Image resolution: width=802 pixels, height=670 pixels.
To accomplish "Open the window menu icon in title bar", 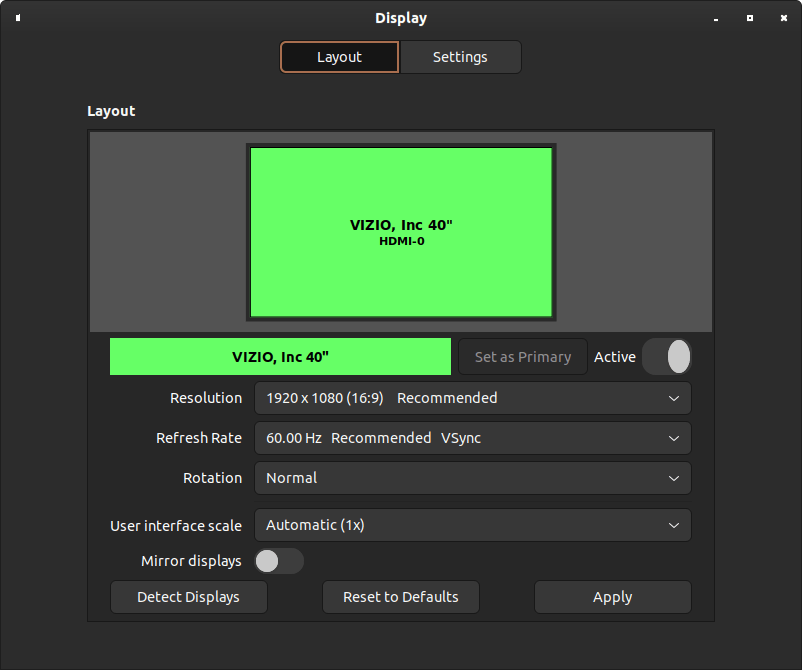I will pyautogui.click(x=18, y=18).
